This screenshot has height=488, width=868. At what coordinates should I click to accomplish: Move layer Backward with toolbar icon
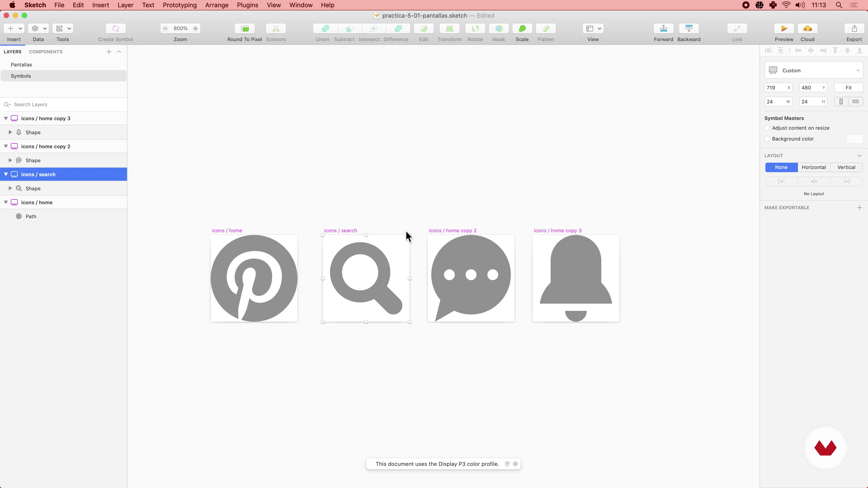click(x=689, y=29)
